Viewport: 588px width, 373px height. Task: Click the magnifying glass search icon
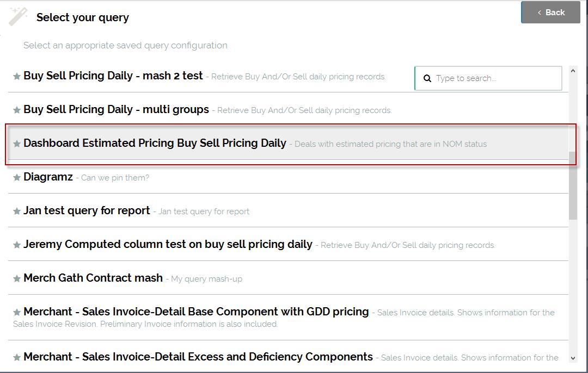click(427, 78)
